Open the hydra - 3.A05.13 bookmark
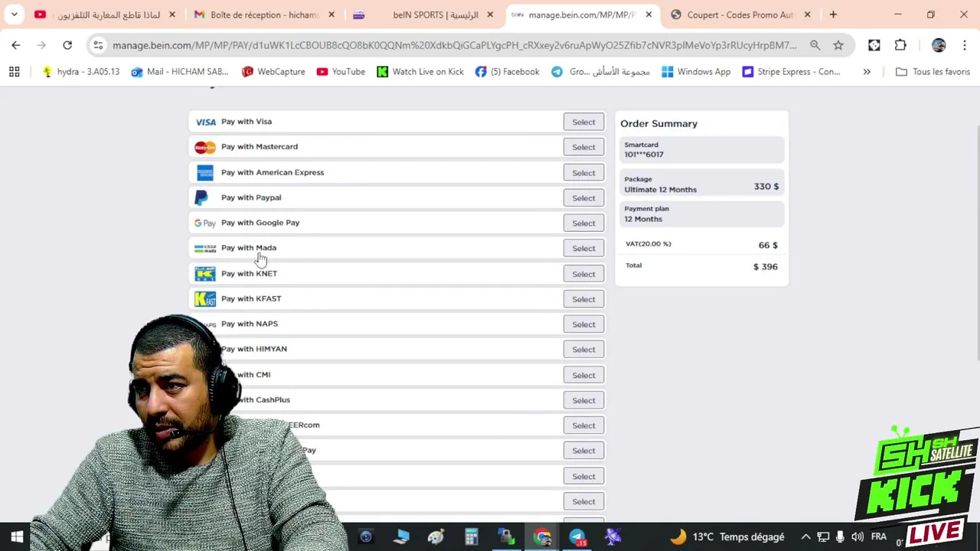 tap(80, 72)
